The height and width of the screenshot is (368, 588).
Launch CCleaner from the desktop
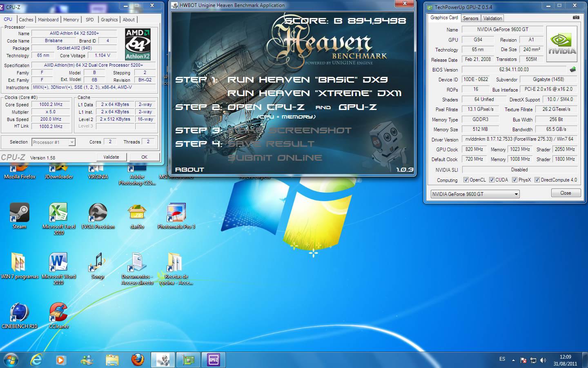coord(58,315)
